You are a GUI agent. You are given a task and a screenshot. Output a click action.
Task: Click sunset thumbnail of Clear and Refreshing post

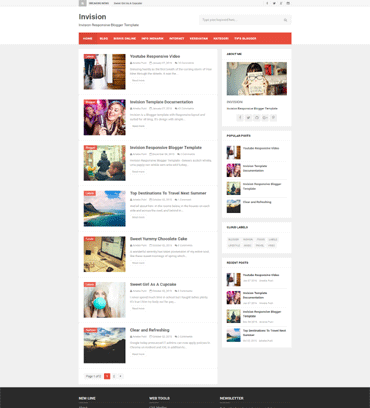pos(105,345)
